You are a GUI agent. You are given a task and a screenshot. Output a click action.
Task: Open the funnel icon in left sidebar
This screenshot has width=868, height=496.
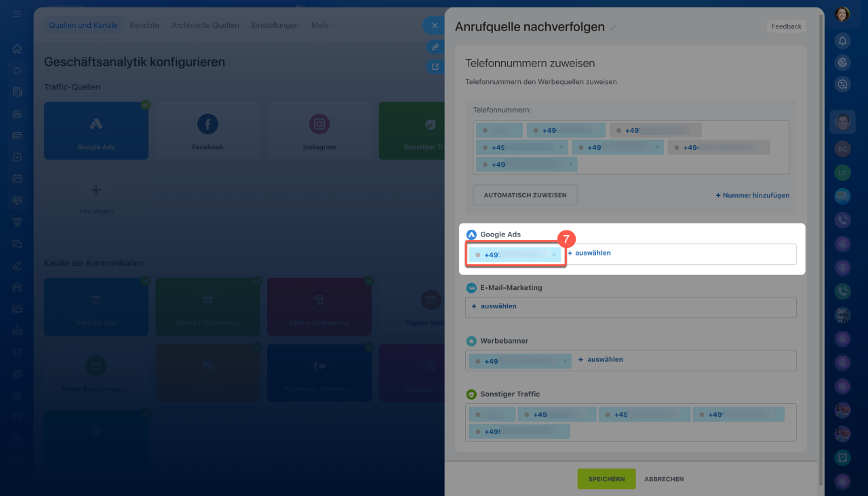[x=17, y=222]
